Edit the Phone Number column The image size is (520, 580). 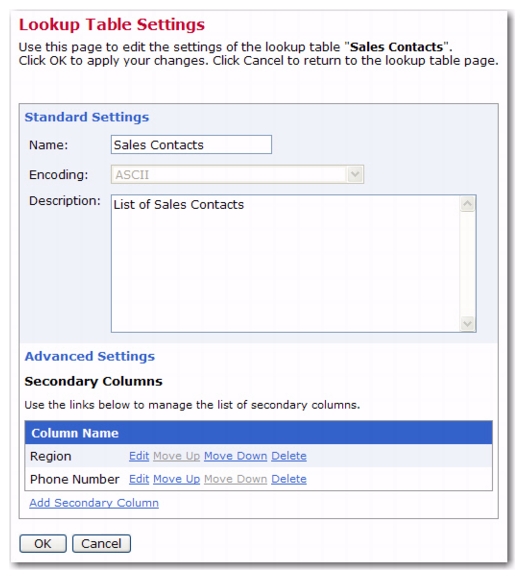pyautogui.click(x=139, y=479)
